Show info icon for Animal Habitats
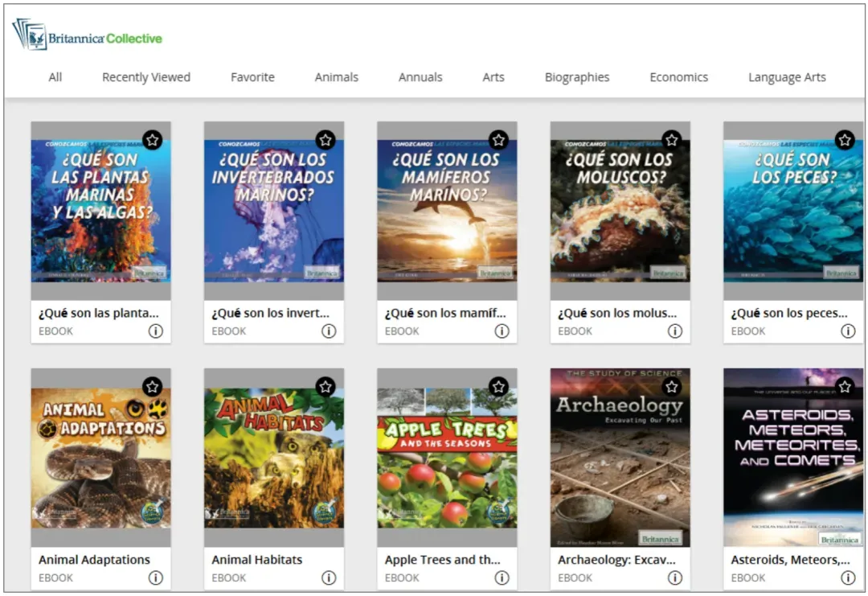The image size is (868, 596). coord(329,578)
